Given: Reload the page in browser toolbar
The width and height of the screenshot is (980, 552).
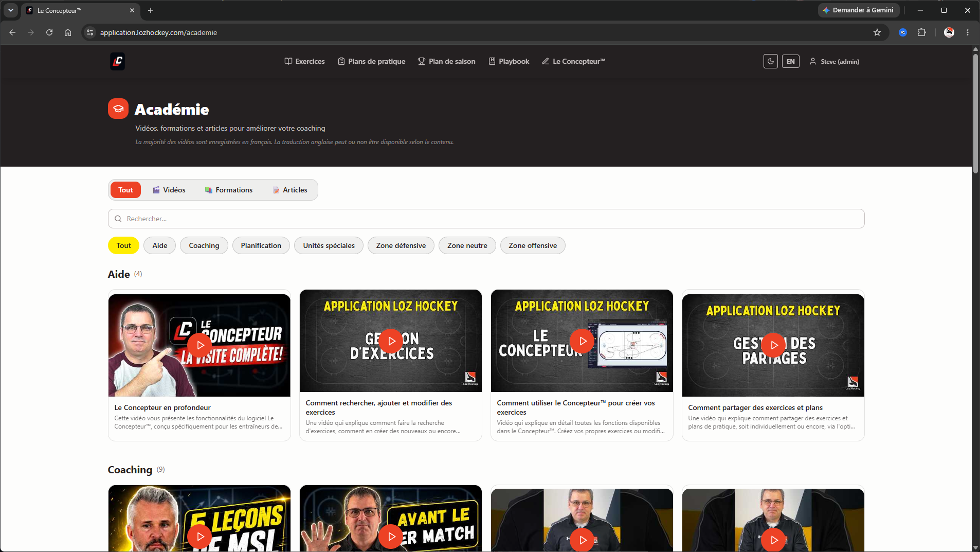Looking at the screenshot, I should (49, 32).
